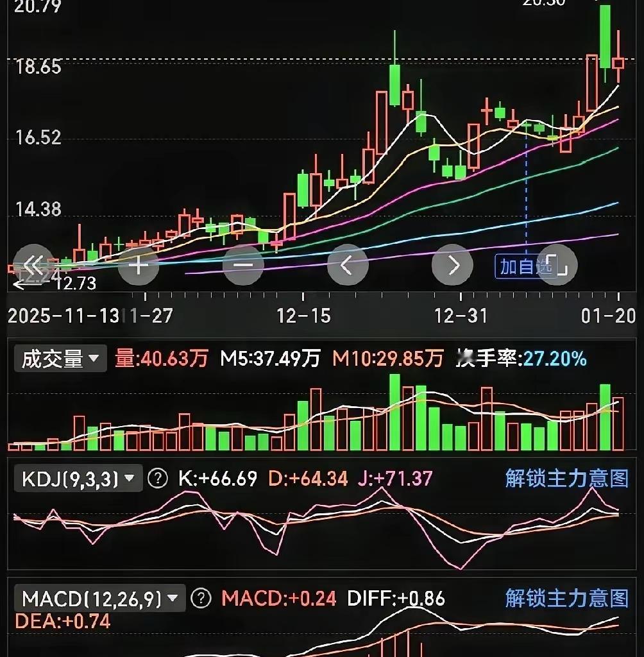
Task: Tap the J:+71.37 value
Action: (395, 479)
